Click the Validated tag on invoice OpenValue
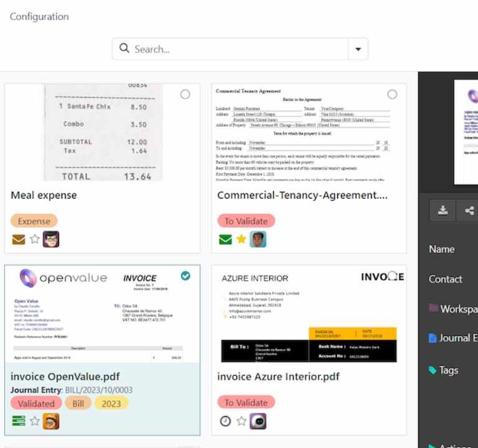Image resolution: width=478 pixels, height=448 pixels. (x=36, y=403)
